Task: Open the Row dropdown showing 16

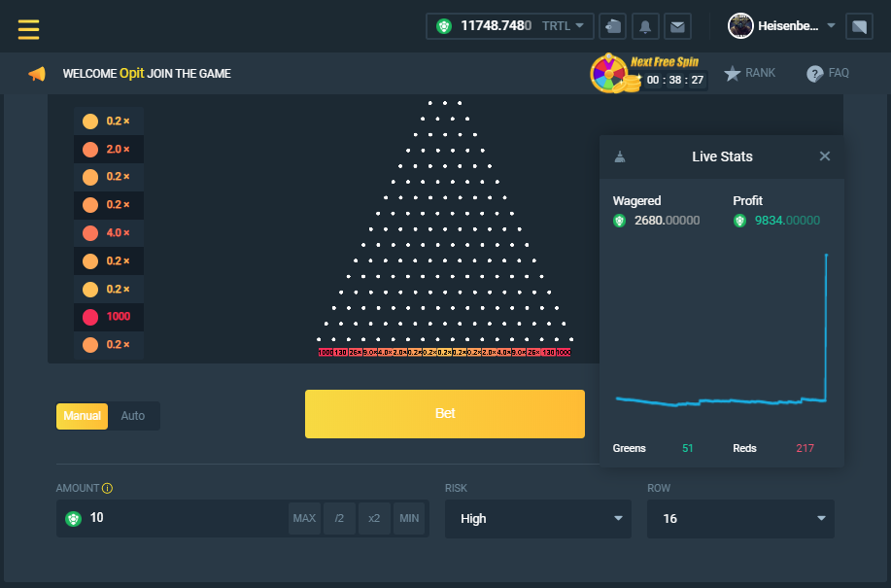Action: (739, 519)
